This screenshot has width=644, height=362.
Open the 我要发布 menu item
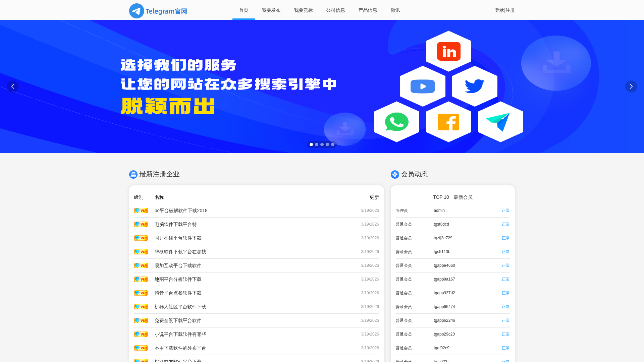tap(271, 10)
